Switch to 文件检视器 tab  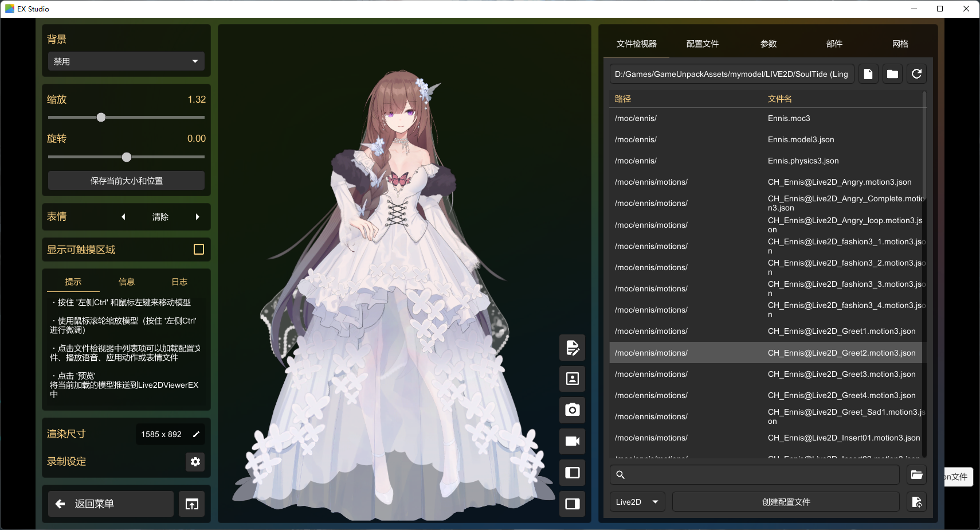pos(636,44)
